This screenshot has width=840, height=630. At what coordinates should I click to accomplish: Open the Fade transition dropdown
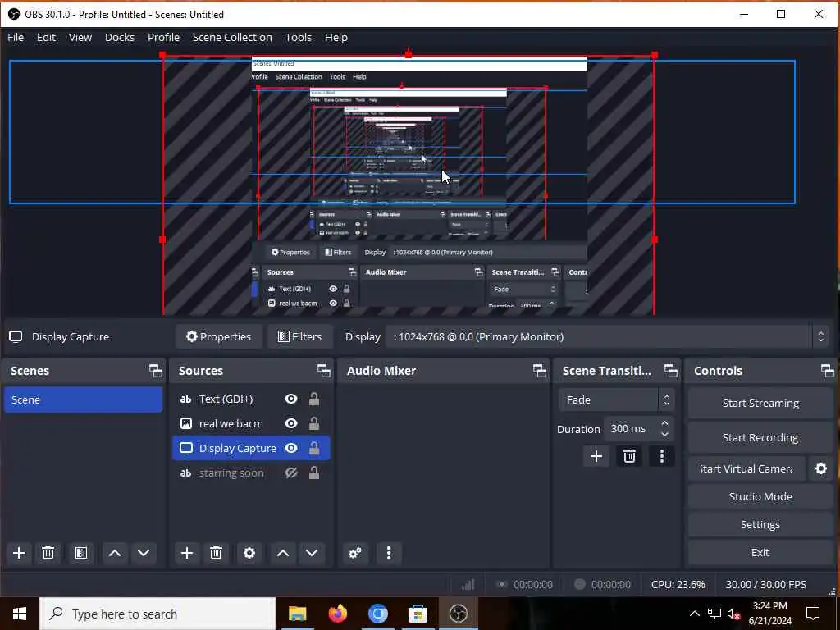coord(616,400)
